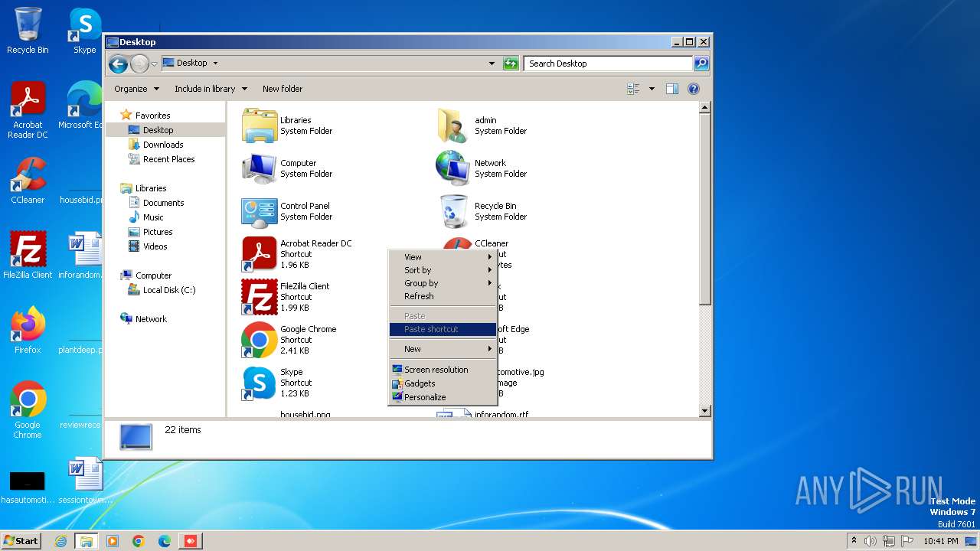Screen dimensions: 980x551
Task: Click the Google Chrome desktop icon
Action: click(28, 410)
